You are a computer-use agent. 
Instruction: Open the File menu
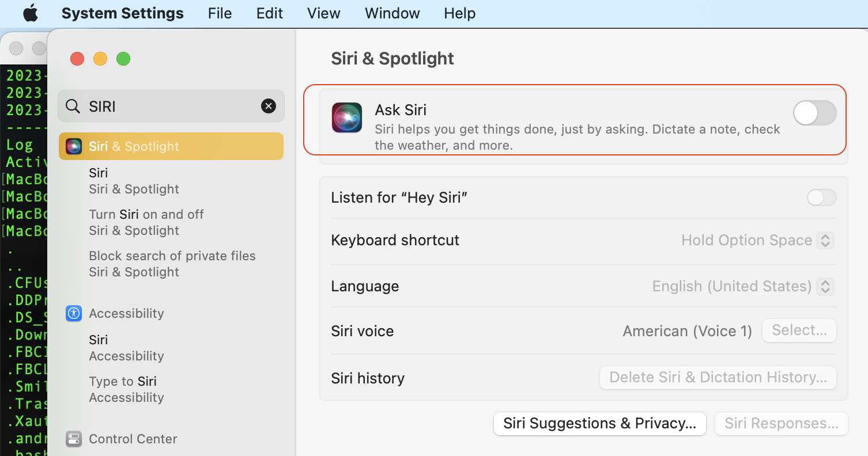point(220,13)
